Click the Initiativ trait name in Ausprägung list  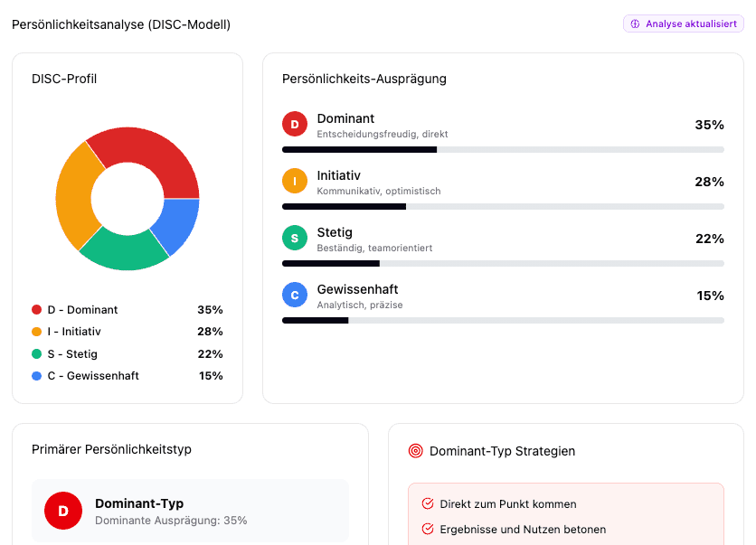(x=338, y=175)
